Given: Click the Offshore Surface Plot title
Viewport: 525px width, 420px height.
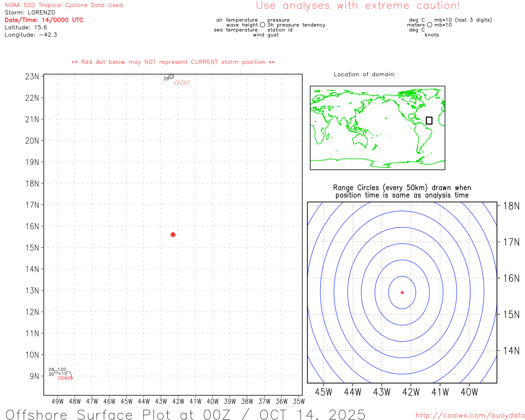Looking at the screenshot, I should pyautogui.click(x=185, y=414).
